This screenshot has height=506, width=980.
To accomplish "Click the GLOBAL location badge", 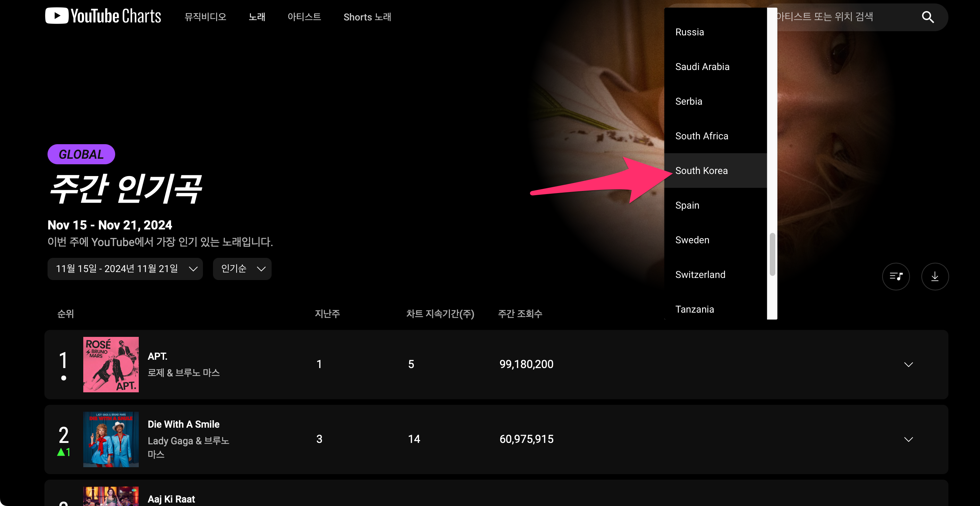I will pos(81,154).
